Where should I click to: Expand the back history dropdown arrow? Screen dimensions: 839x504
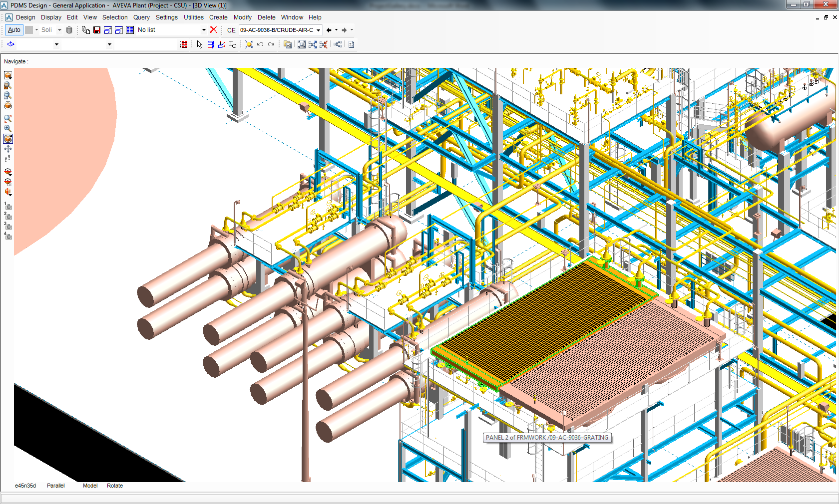tap(336, 30)
